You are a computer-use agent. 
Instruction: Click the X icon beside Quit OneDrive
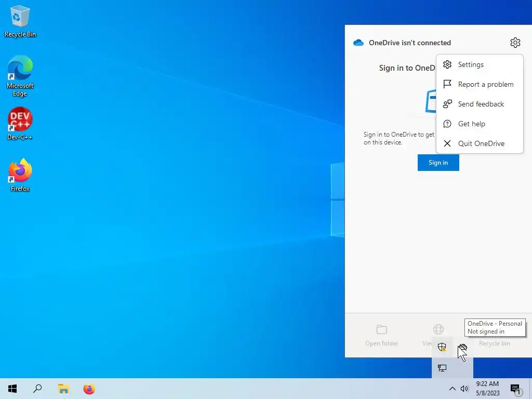click(447, 143)
